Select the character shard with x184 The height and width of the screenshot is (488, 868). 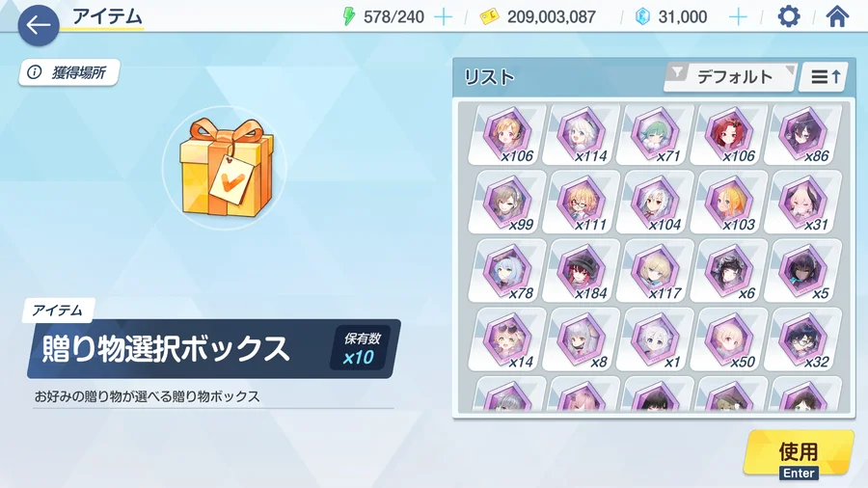point(581,271)
